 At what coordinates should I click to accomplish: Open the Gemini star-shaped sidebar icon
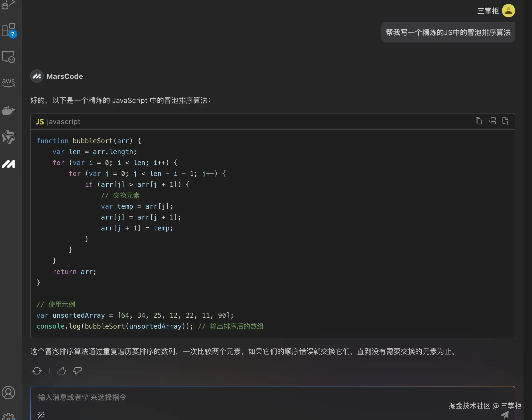(x=8, y=137)
